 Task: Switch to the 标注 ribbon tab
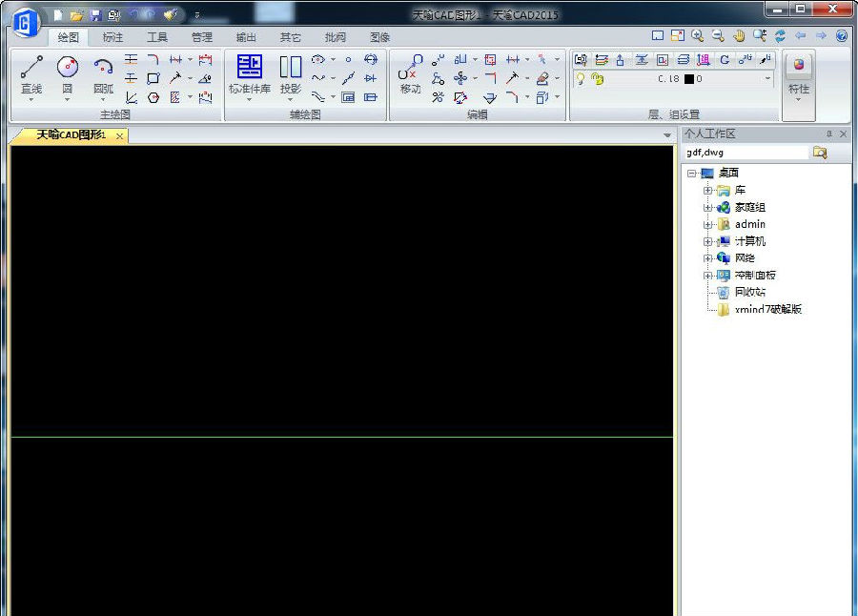112,37
